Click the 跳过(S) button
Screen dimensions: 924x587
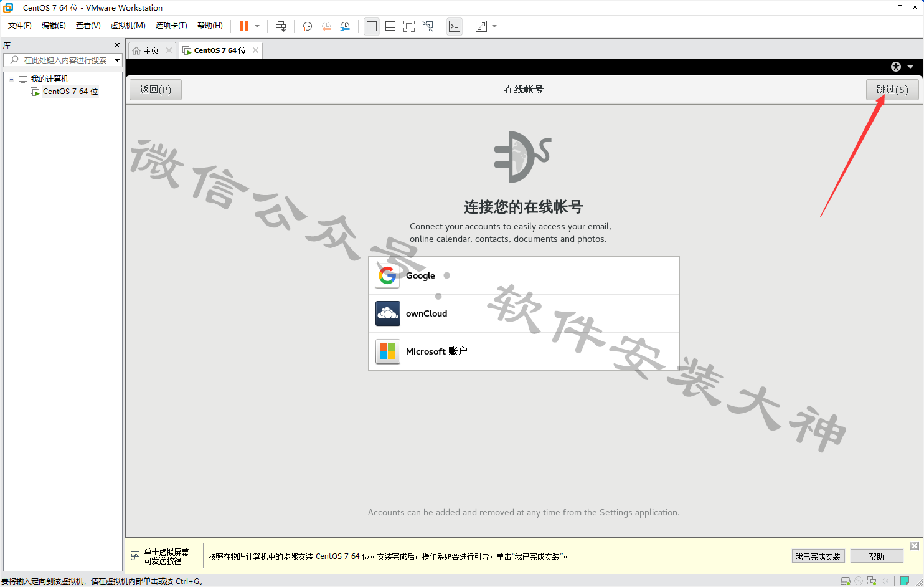[x=892, y=90]
